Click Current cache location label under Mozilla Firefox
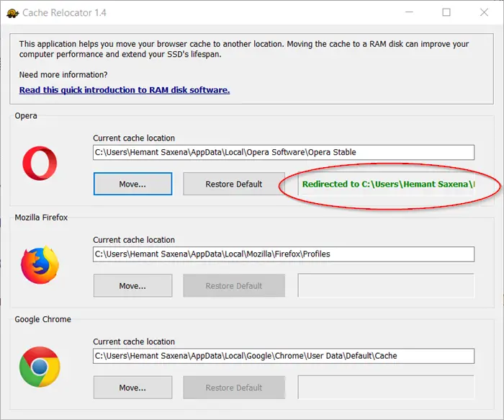Viewport: 504px width, 420px height. [134, 240]
